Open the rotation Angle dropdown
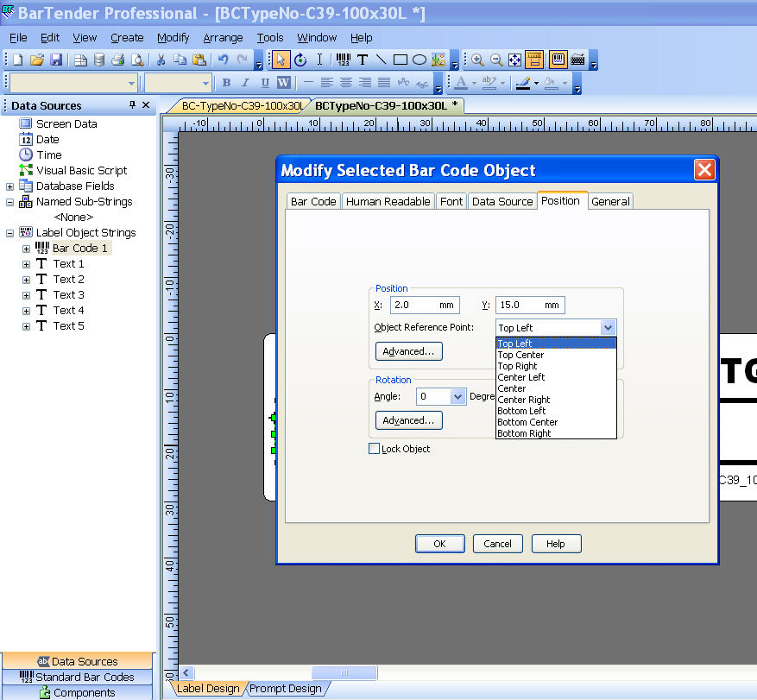Viewport: 757px width, 700px height. [x=457, y=397]
